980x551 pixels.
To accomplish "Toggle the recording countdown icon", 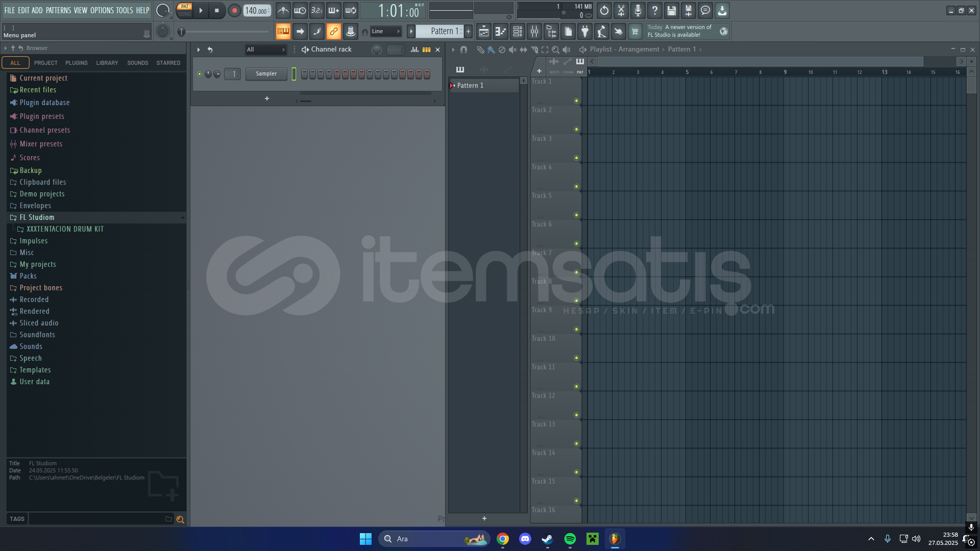I will (x=317, y=10).
